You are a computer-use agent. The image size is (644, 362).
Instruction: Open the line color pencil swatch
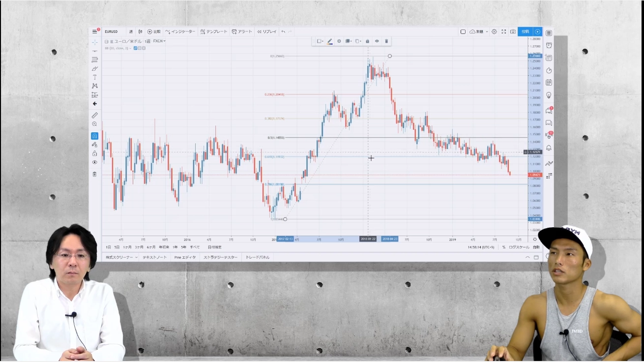click(x=329, y=41)
